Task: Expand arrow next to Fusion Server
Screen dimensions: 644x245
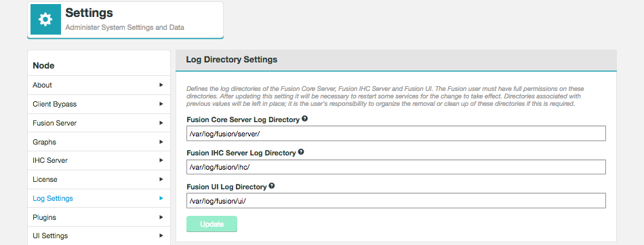Action: pyautogui.click(x=161, y=123)
